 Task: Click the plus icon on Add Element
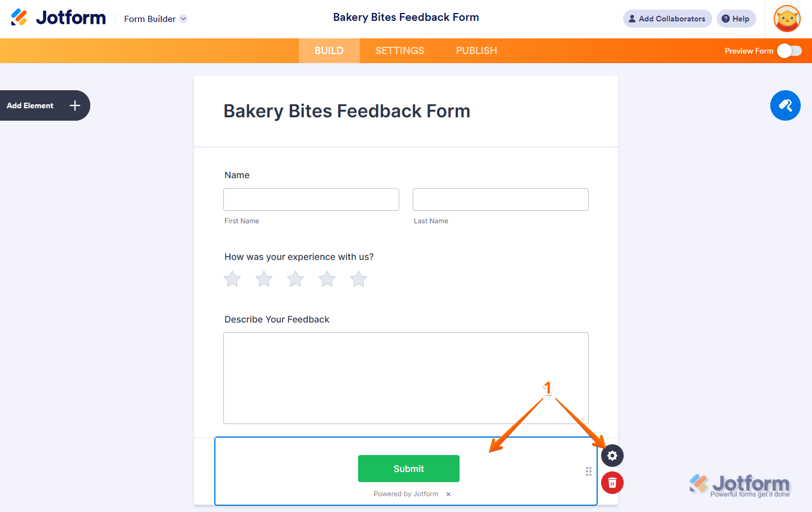click(x=75, y=105)
